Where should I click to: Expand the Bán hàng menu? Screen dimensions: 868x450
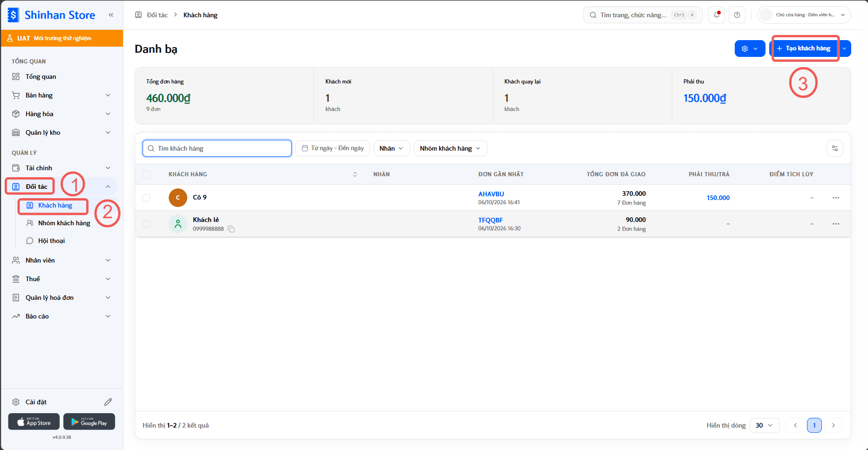pos(62,95)
